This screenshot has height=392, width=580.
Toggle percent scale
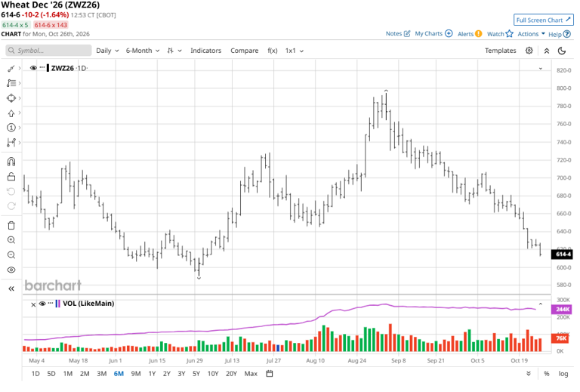pos(546,374)
